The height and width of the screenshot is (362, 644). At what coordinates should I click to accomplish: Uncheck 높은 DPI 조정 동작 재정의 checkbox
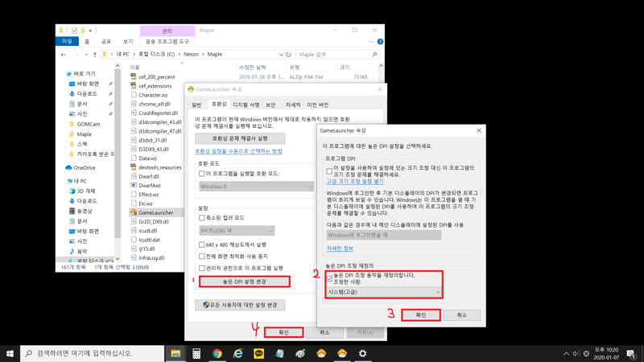[329, 278]
